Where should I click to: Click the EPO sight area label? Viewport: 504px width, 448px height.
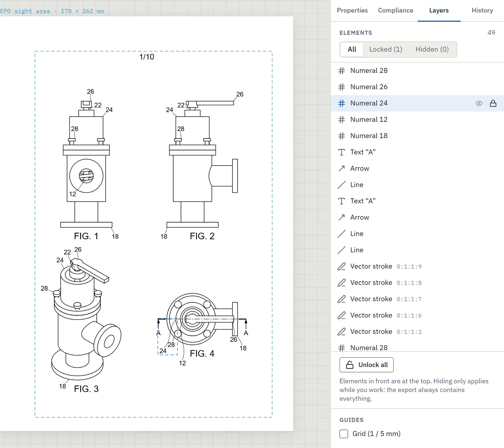tap(52, 11)
